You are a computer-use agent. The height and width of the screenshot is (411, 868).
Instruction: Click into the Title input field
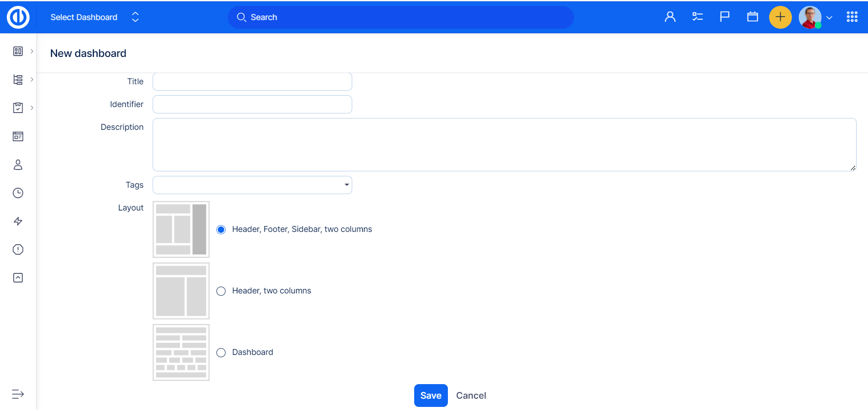(x=252, y=82)
